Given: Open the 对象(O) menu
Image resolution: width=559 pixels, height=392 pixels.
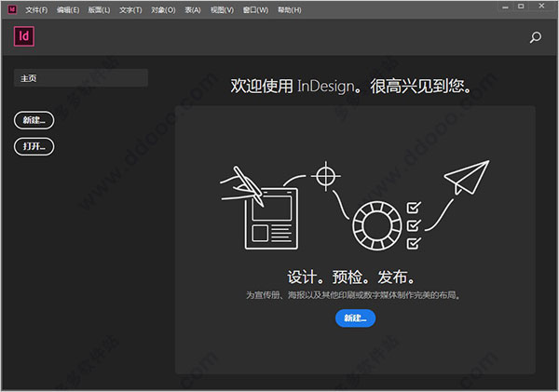Looking at the screenshot, I should [x=163, y=10].
